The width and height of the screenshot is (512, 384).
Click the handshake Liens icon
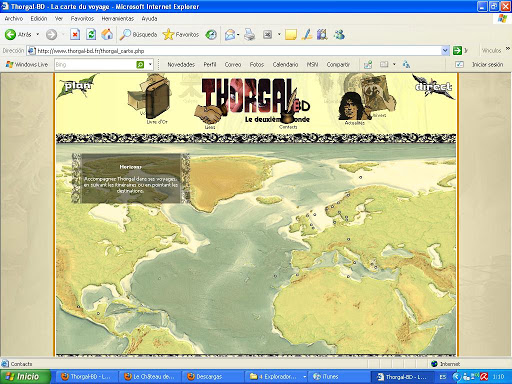209,114
